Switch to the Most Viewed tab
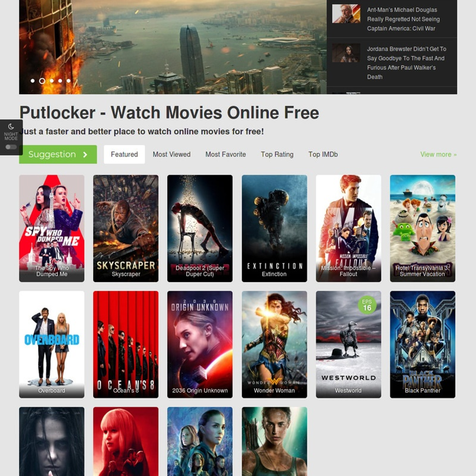Screen dimensions: 476x476 pos(172,154)
